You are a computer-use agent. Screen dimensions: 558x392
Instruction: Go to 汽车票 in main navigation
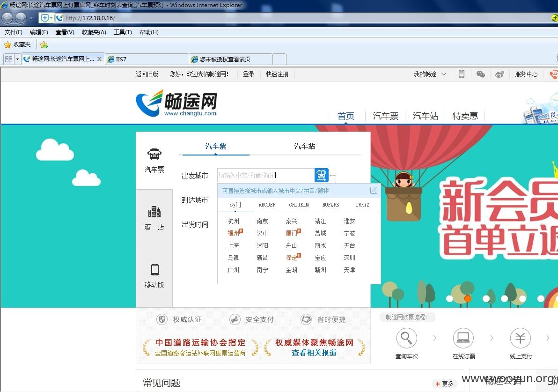tap(385, 116)
